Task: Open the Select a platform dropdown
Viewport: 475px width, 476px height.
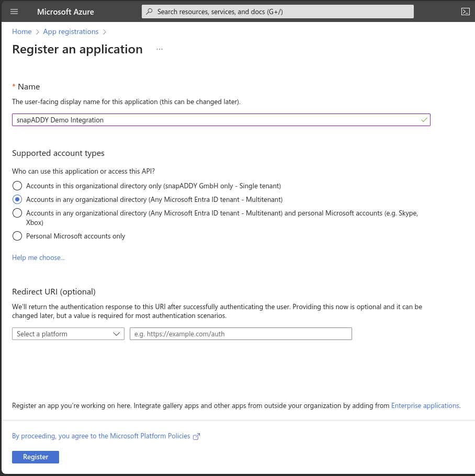Action: pos(63,333)
